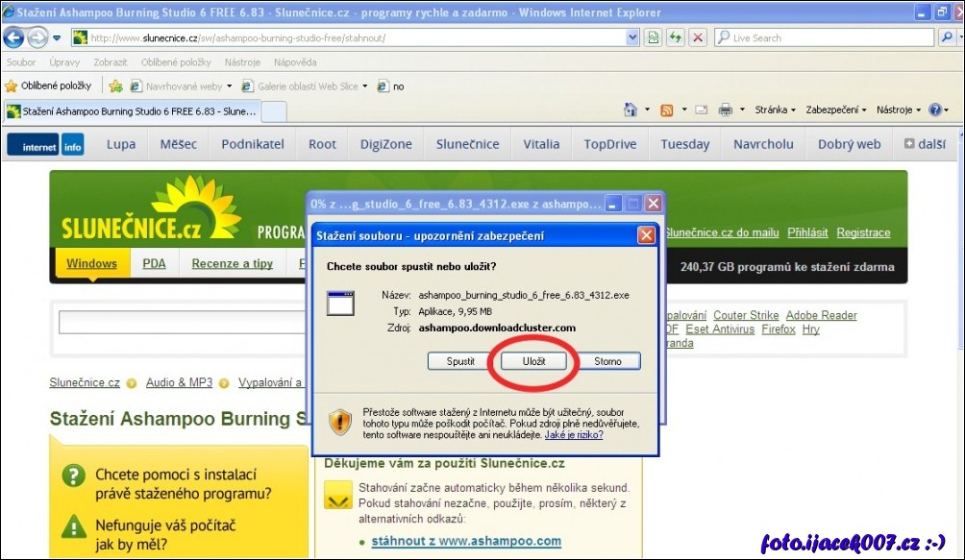Click the Storno button to cancel
This screenshot has height=560, width=965.
(607, 362)
